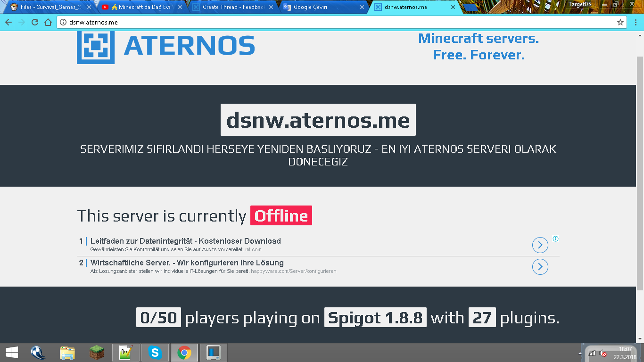Click the arrow for the Wirtschaftliche Server ad

tap(540, 267)
